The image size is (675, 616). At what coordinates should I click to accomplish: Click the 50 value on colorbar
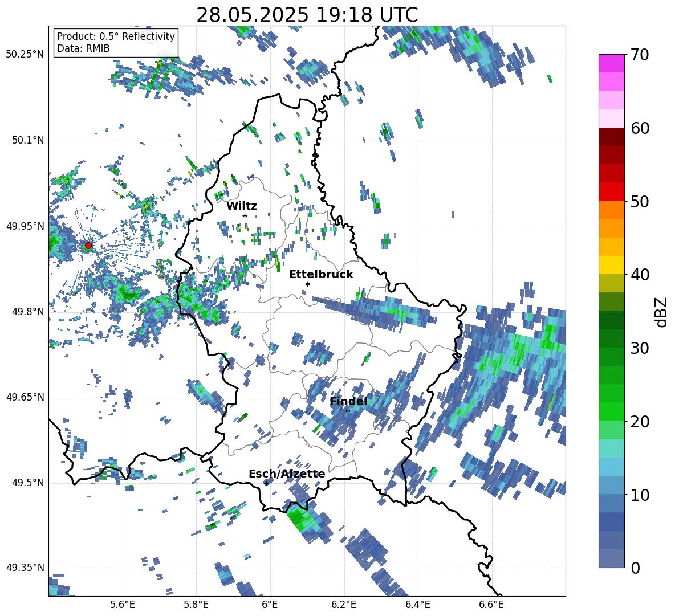[x=640, y=201]
